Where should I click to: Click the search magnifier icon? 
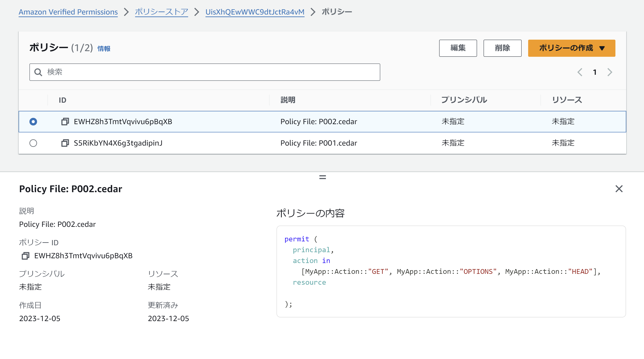[x=38, y=72]
